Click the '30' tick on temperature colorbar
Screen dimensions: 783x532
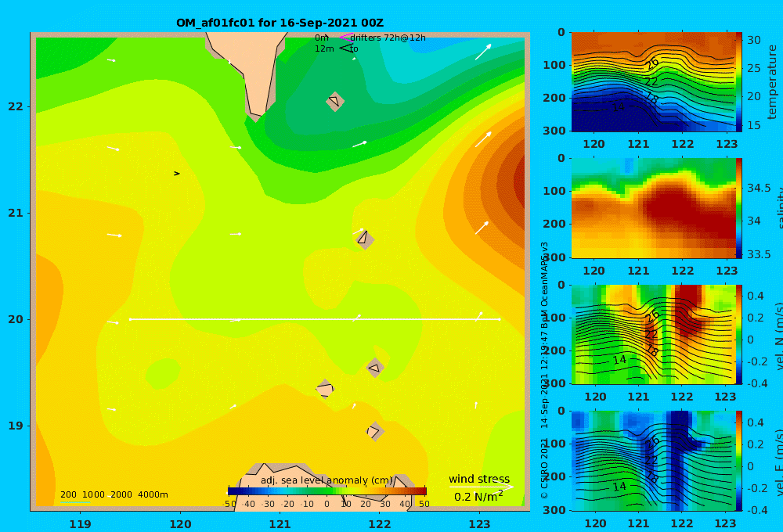coord(753,40)
